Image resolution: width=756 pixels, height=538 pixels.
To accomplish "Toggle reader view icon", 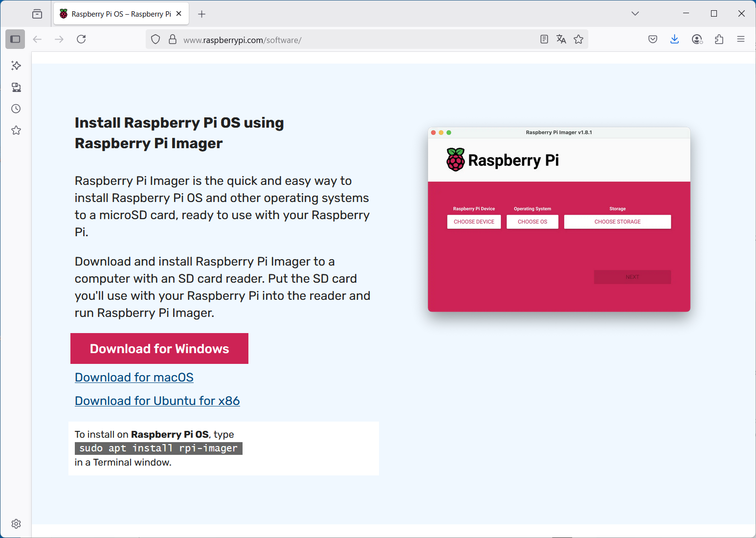I will [x=544, y=39].
